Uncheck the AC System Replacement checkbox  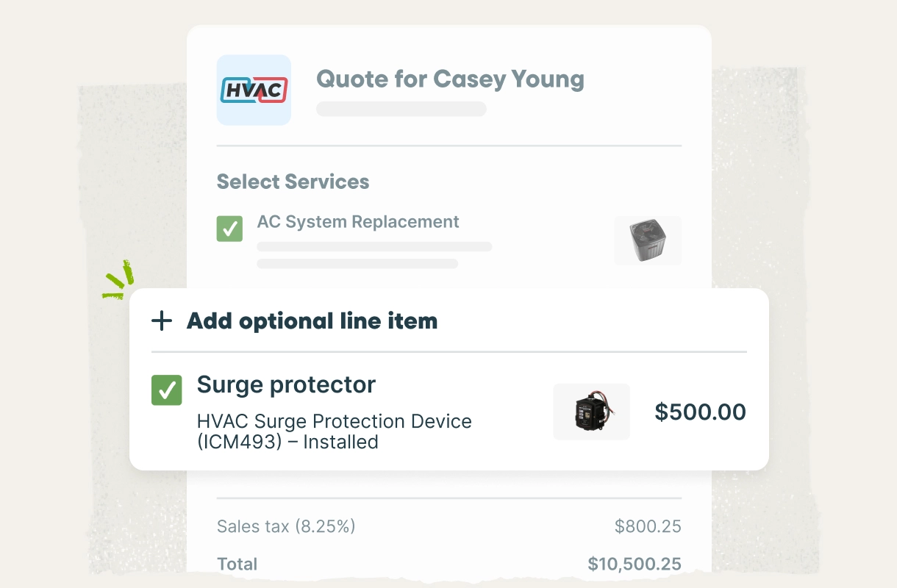229,229
